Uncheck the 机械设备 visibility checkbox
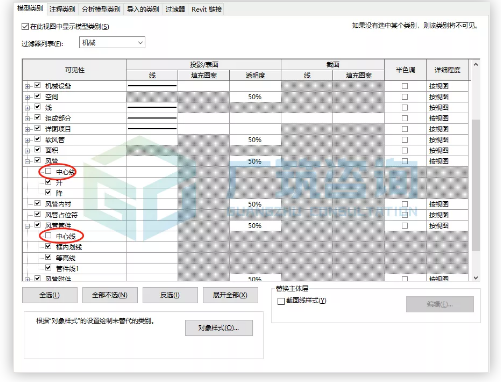 point(38,85)
